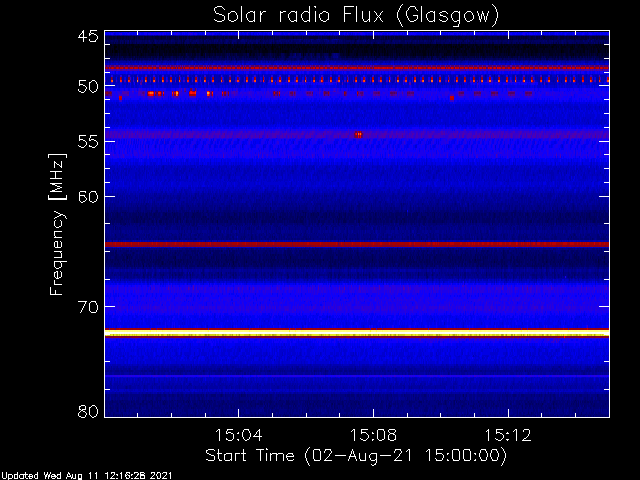Viewport: 640px width, 480px height.
Task: Click the 15:04 time axis label
Action: click(x=238, y=435)
